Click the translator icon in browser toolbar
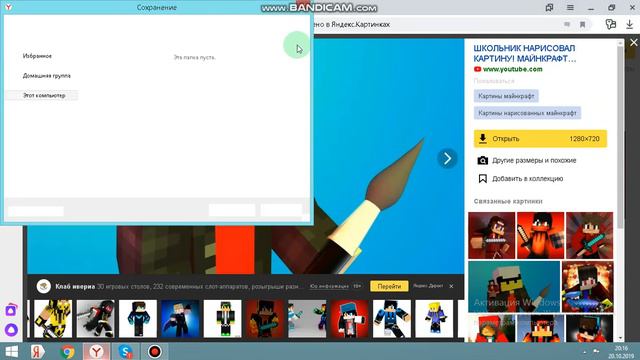Image resolution: width=640 pixels, height=360 pixels. pyautogui.click(x=611, y=24)
